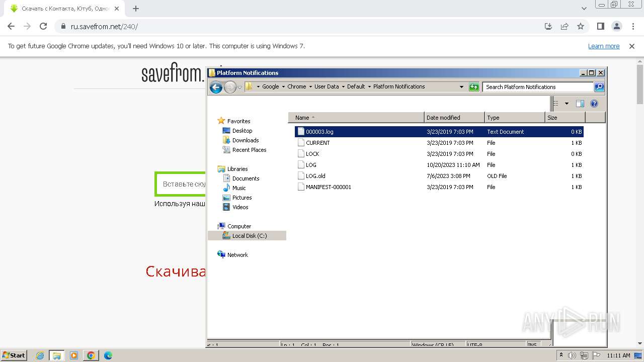Sort files by Date modified column

pos(454,118)
